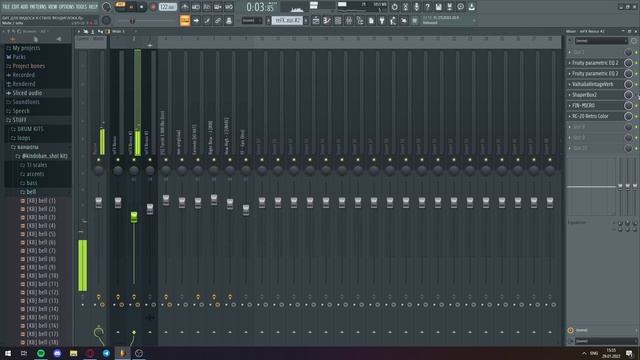This screenshot has width=640, height=360.
Task: Open the Playlist window icon
Action: [x=316, y=20]
